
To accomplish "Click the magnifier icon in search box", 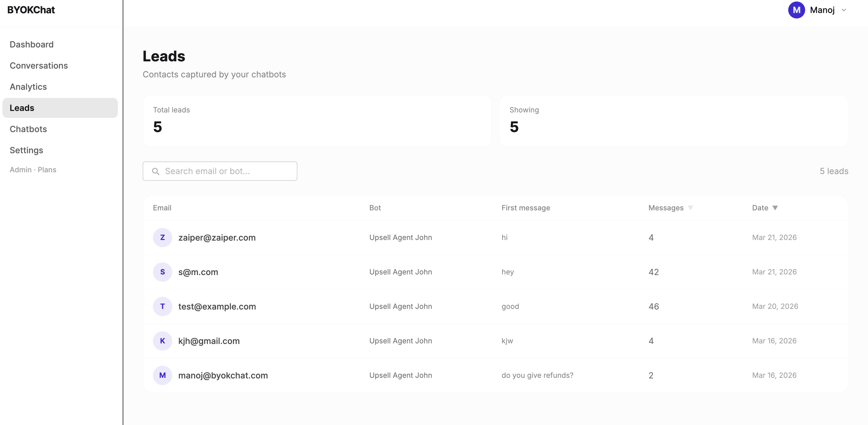I will tap(155, 171).
